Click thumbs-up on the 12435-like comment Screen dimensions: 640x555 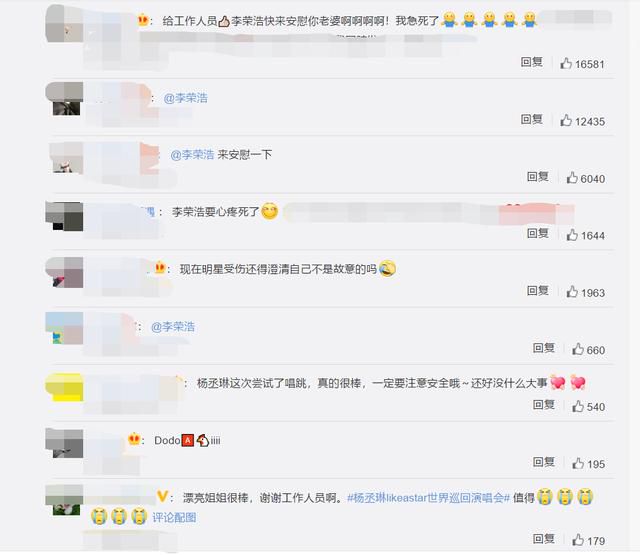coord(566,120)
